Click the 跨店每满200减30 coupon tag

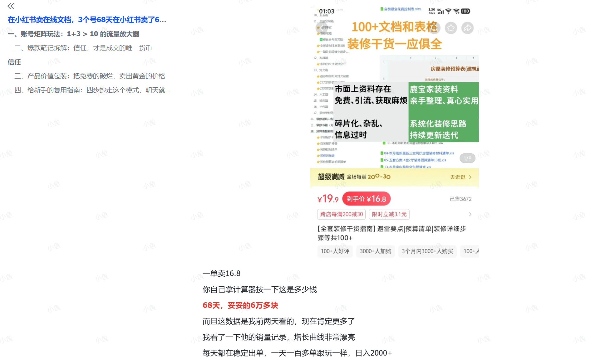point(341,214)
